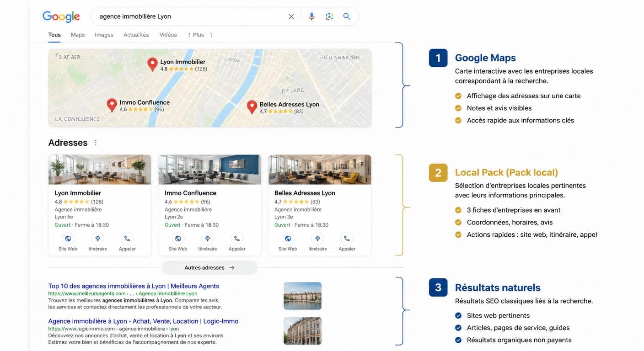Click the (96) review count in Immo Confluence card
644x351 pixels.
point(205,202)
